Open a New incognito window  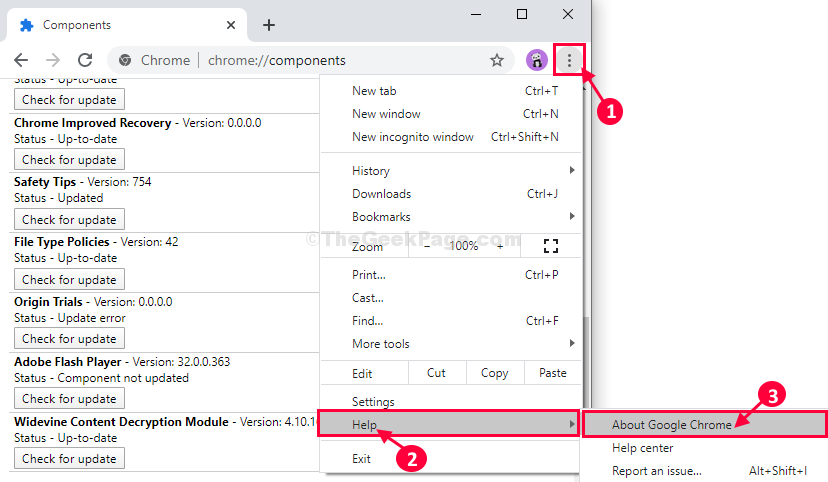pyautogui.click(x=451, y=137)
